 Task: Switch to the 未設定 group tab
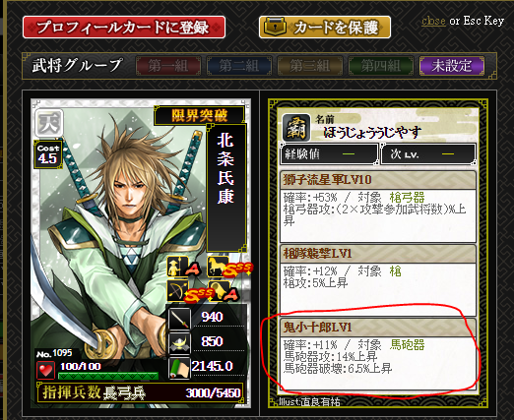452,66
